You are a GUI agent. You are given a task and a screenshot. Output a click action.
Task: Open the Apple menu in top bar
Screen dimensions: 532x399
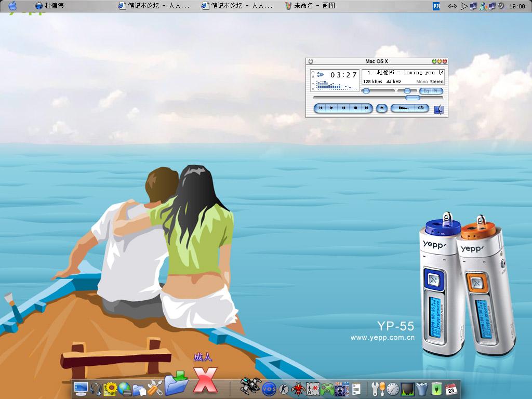click(x=12, y=6)
